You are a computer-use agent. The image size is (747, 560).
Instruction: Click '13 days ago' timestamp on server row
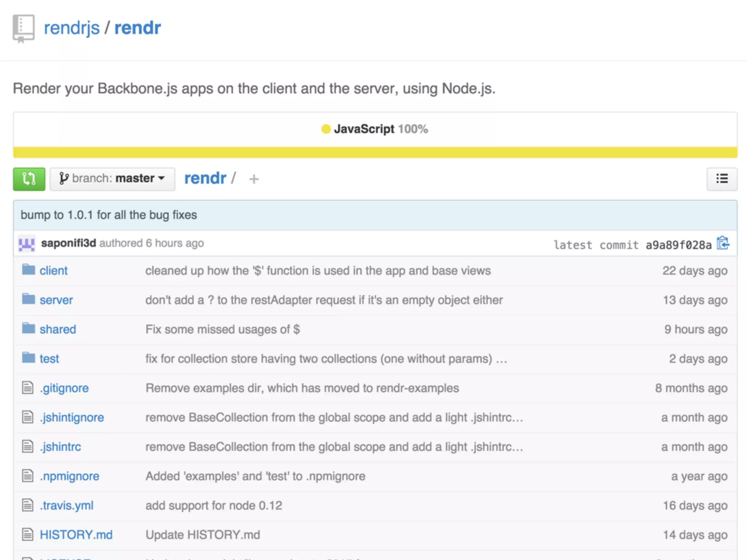pos(695,300)
